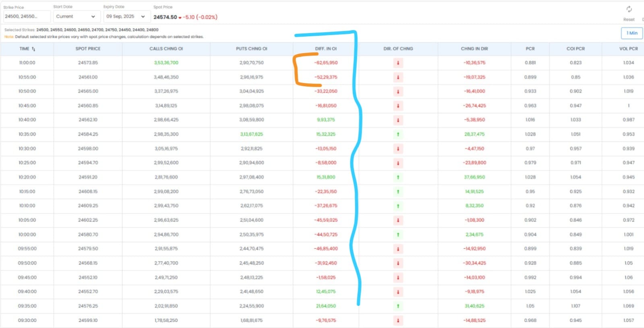Select the COI PCR column header
Image resolution: width=644 pixels, height=328 pixels.
(x=576, y=49)
